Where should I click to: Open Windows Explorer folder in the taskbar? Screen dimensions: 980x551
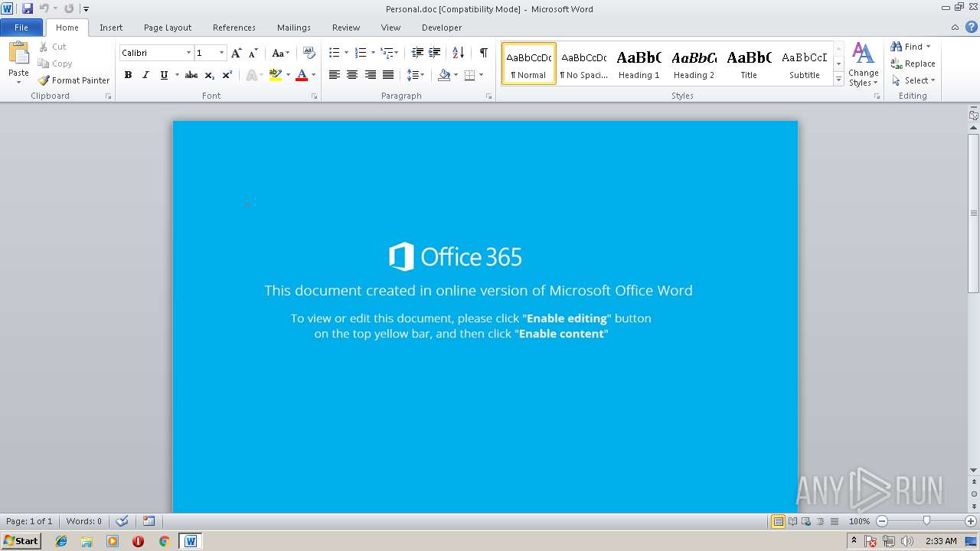[87, 541]
